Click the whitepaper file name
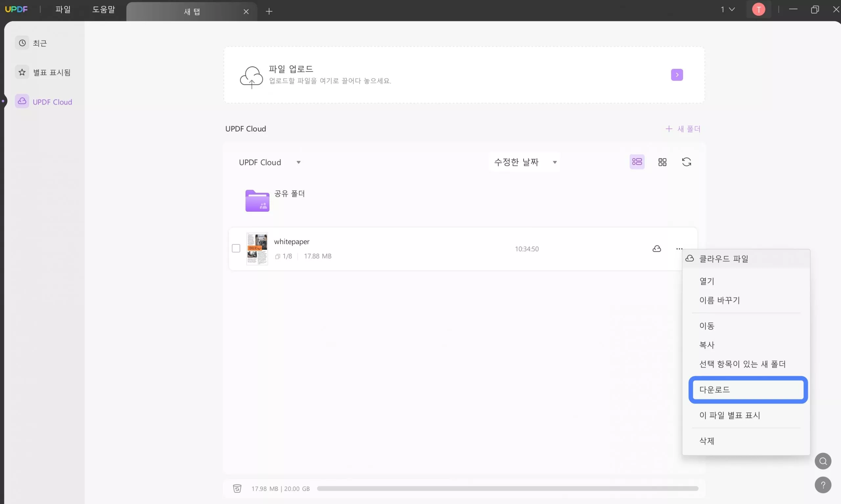Screen dimensions: 841x504 point(292,241)
